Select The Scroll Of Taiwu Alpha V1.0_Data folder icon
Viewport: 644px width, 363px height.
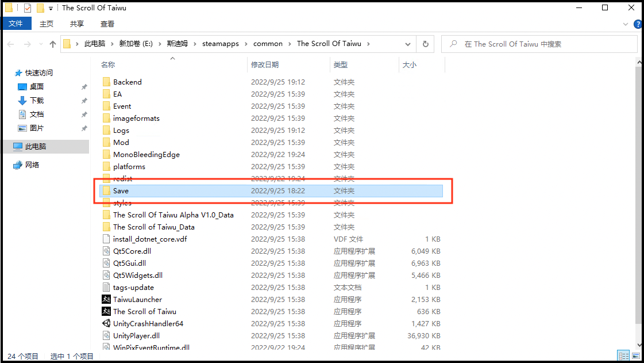pyautogui.click(x=106, y=215)
